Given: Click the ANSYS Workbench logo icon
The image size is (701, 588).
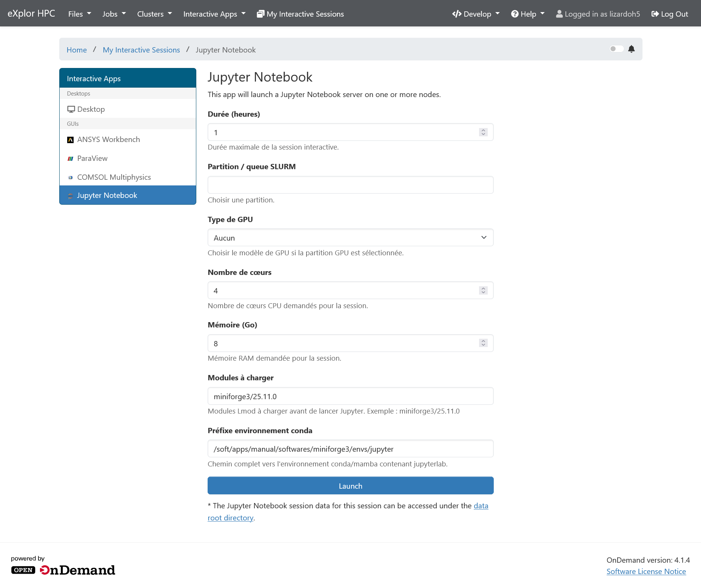Looking at the screenshot, I should point(70,140).
